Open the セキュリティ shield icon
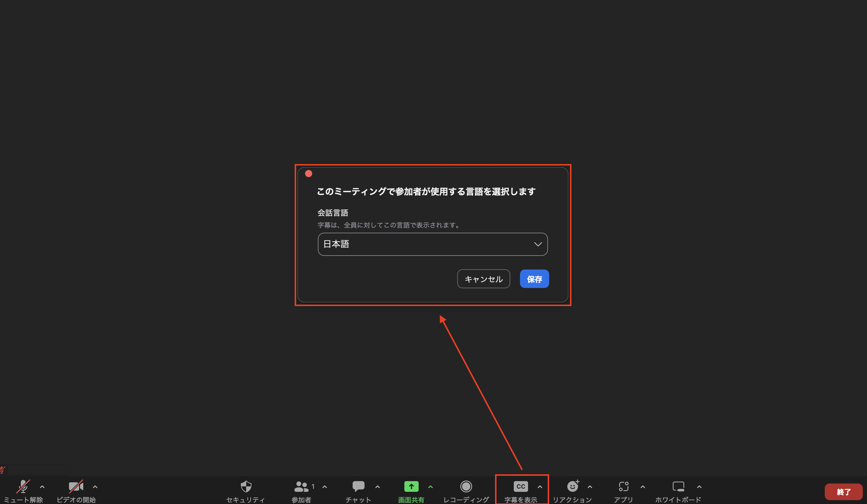867x504 pixels. click(x=246, y=487)
